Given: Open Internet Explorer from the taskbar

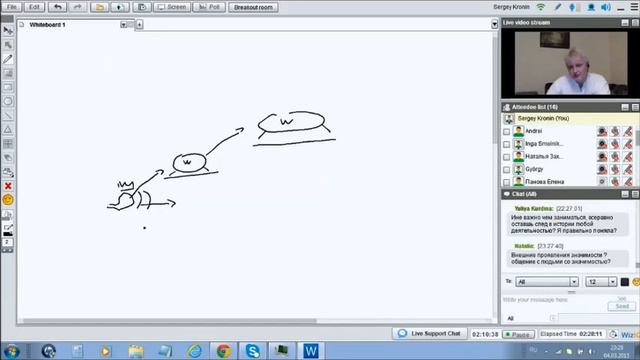Looking at the screenshot, I should click(x=195, y=351).
